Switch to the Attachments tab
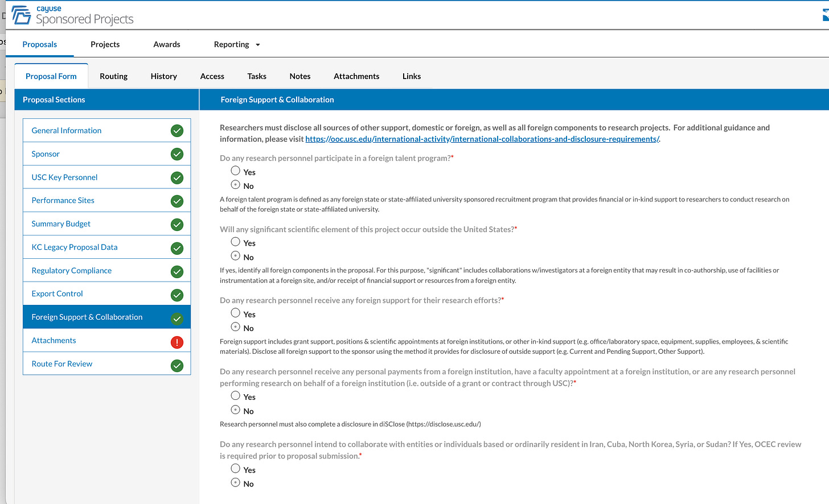 (356, 76)
